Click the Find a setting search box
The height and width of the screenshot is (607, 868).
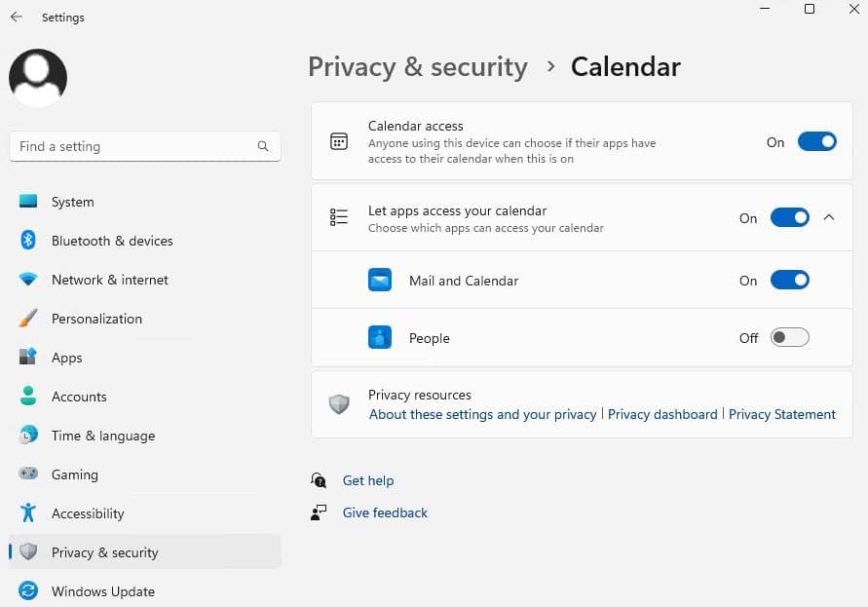tap(136, 146)
